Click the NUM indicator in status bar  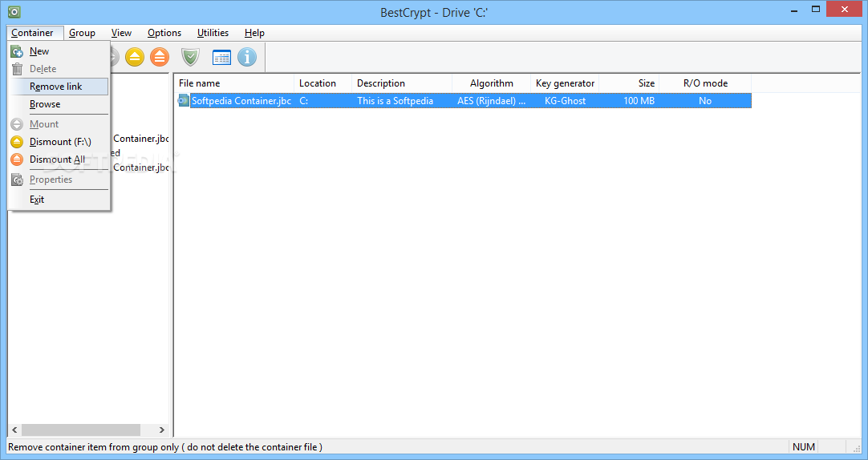[803, 446]
